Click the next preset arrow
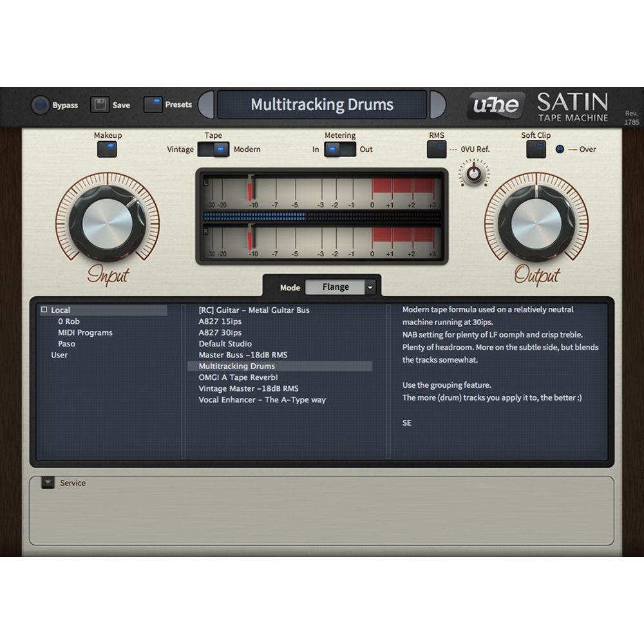 point(439,104)
